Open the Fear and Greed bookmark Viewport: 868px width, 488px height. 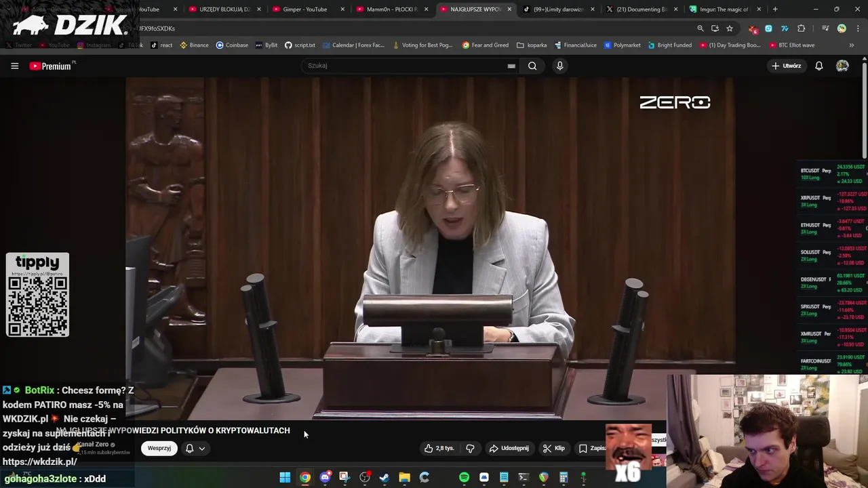486,45
